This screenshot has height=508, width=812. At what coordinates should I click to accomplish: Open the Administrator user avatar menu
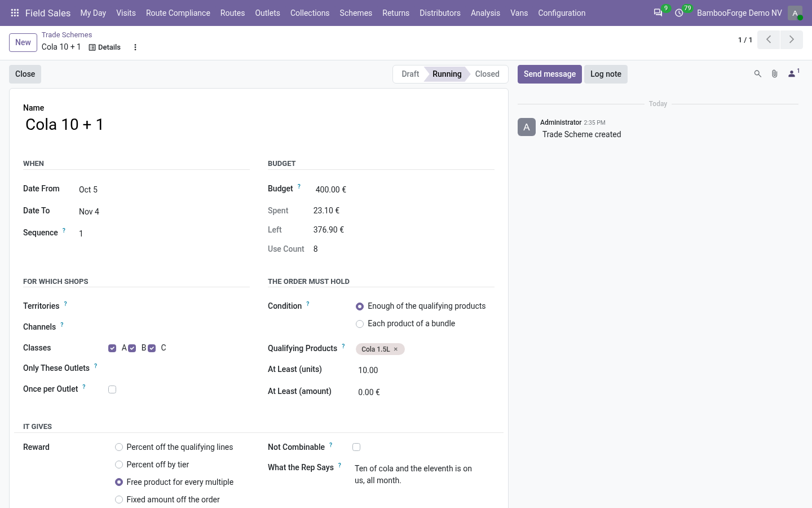tap(795, 13)
